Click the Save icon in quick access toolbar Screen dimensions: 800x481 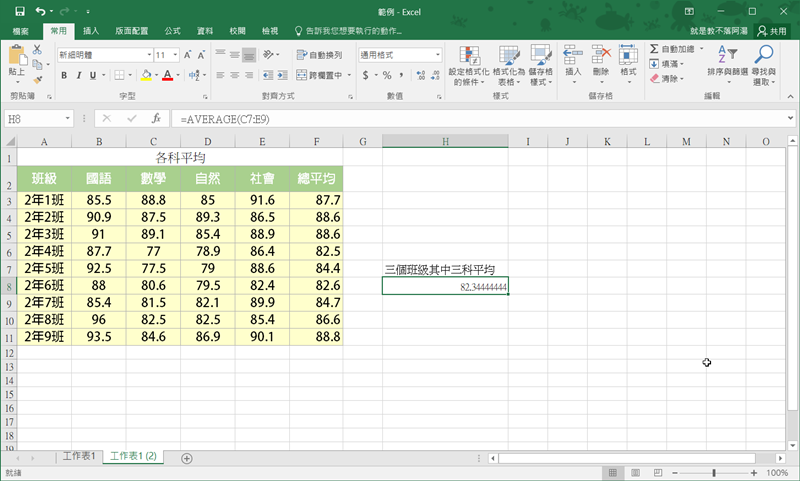(20, 11)
